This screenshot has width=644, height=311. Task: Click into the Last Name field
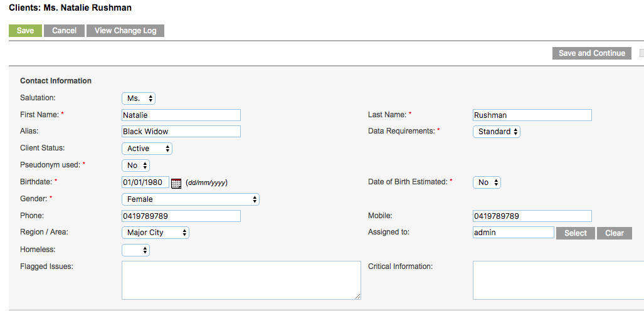pos(532,115)
